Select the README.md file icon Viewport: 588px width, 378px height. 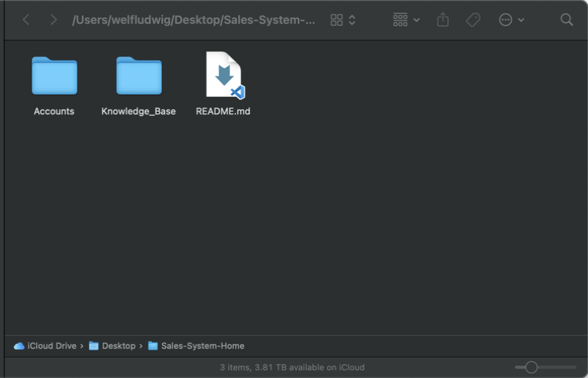pyautogui.click(x=223, y=75)
